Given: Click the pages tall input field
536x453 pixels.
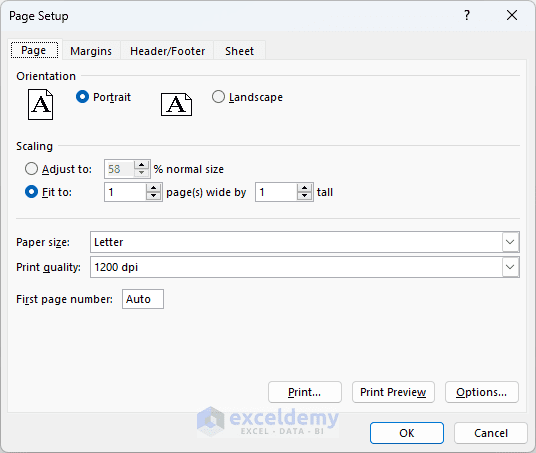Looking at the screenshot, I should 277,192.
